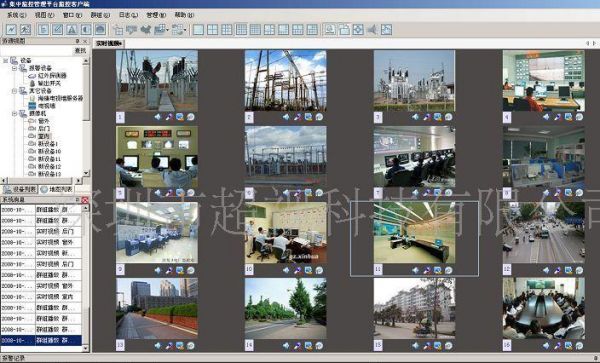Click the pencil edit toolbar icon

57,29
